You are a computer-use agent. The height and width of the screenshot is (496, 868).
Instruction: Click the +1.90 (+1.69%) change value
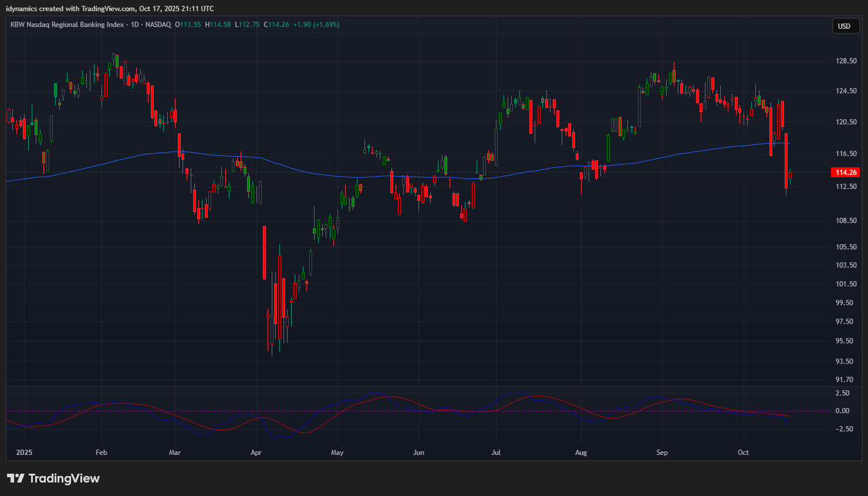[316, 25]
